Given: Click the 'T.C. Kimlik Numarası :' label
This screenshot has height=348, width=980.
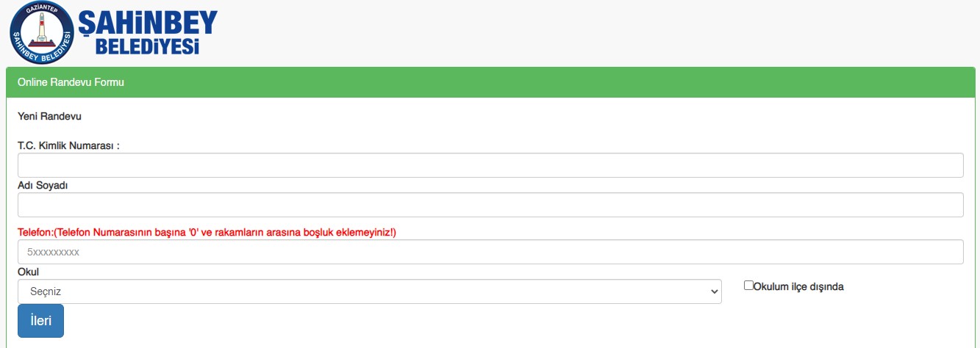Looking at the screenshot, I should point(68,145).
